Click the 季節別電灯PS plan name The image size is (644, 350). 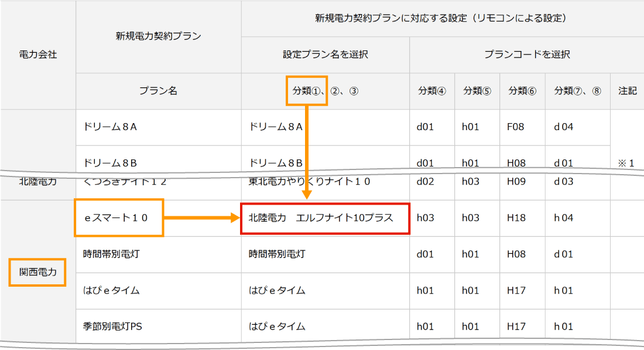tap(112, 327)
